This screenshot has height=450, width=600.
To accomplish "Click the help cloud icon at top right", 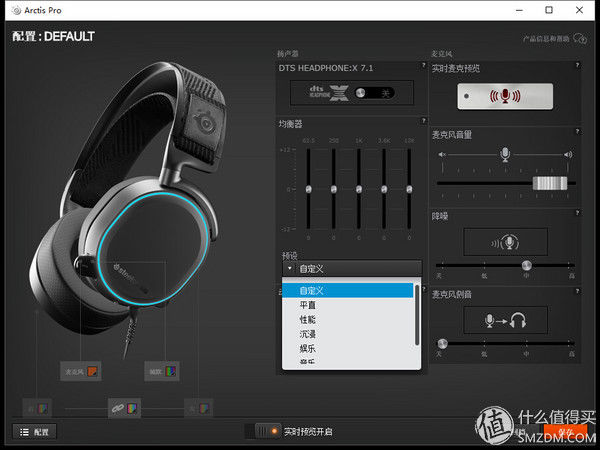I will click(x=580, y=38).
